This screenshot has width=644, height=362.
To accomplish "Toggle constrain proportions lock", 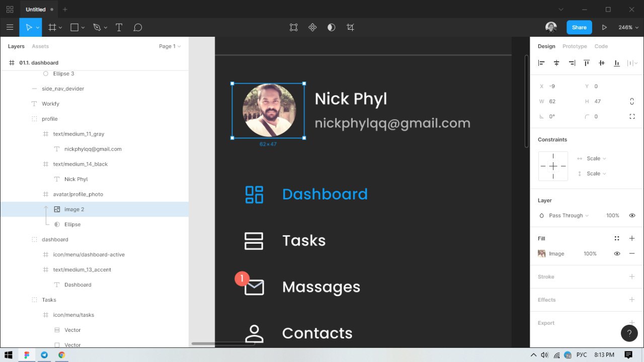I will pyautogui.click(x=632, y=101).
